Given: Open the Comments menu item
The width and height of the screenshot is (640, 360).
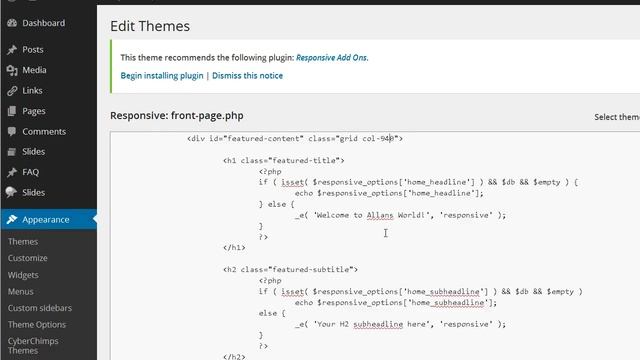Looking at the screenshot, I should click(x=44, y=131).
